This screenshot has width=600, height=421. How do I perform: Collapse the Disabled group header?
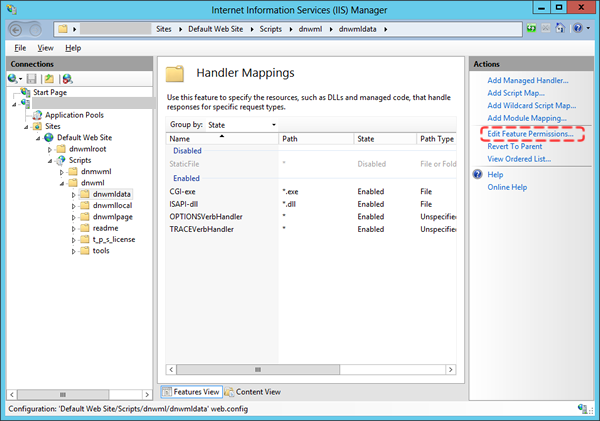point(187,151)
